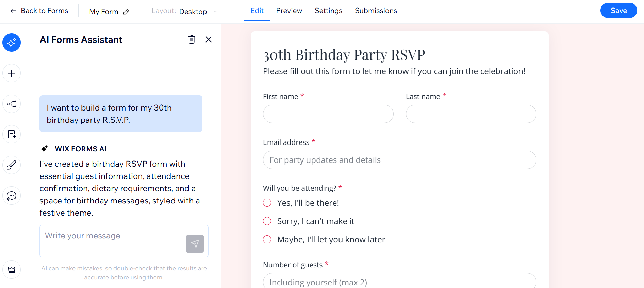Select the "Yes, I'll be there!" radio option
Image resolution: width=644 pixels, height=288 pixels.
267,203
